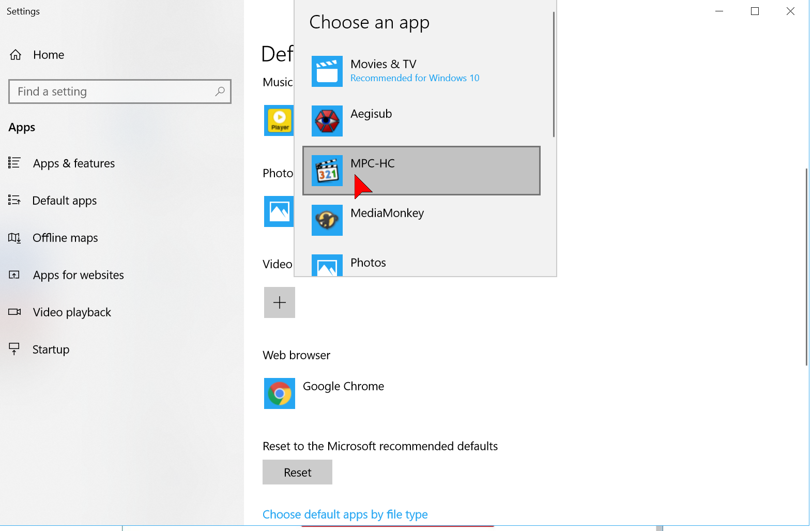Go to Home settings
The image size is (812, 531).
(x=49, y=55)
